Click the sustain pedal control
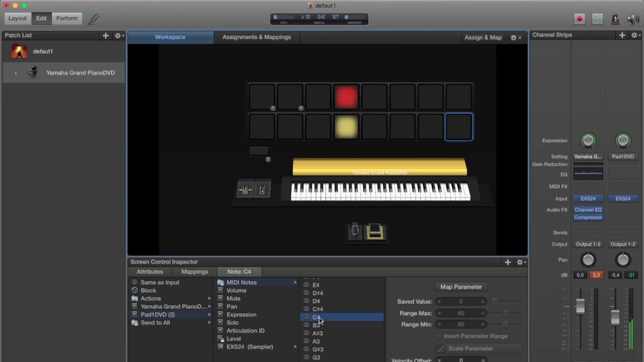This screenshot has width=644, height=362. pyautogui.click(x=355, y=231)
